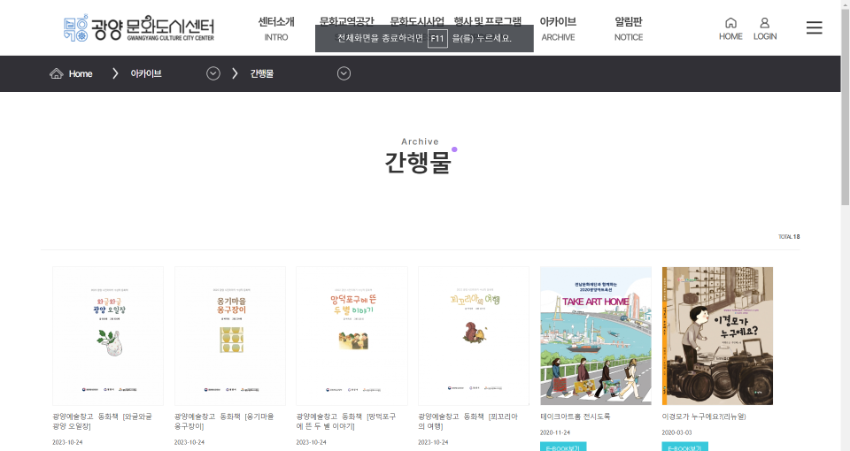Click the Gwangyang Culture City Center logo
The height and width of the screenshot is (451, 850).
click(138, 28)
